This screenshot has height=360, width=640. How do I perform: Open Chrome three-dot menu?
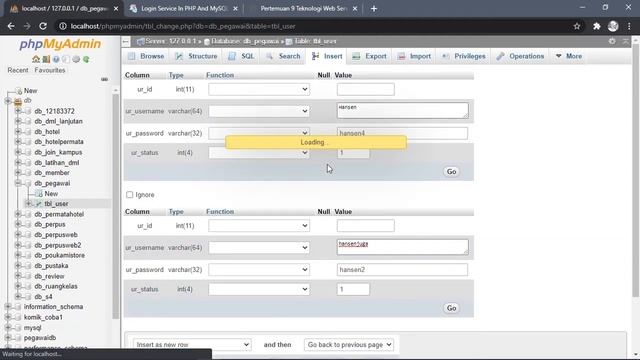(x=629, y=26)
